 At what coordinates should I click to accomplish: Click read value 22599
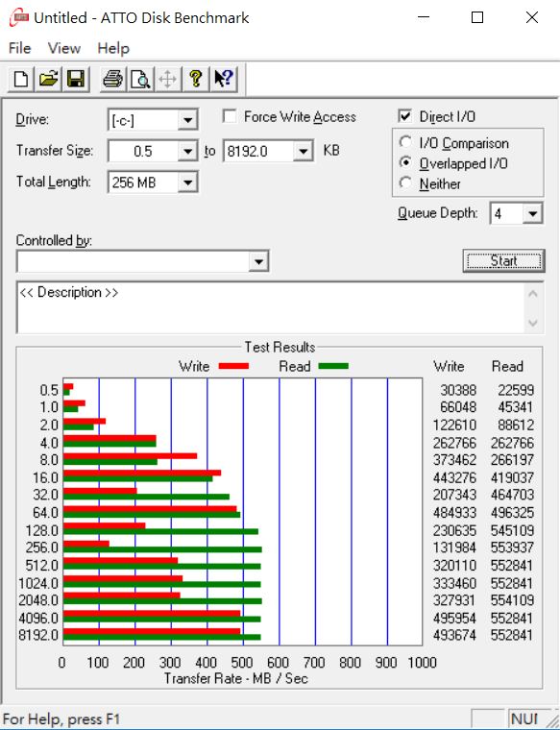[x=516, y=390]
